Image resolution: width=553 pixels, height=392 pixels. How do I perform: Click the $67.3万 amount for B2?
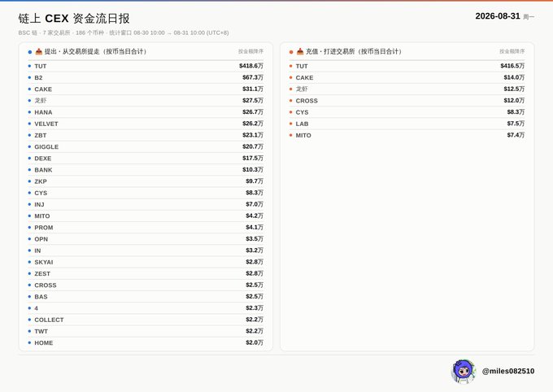click(253, 77)
